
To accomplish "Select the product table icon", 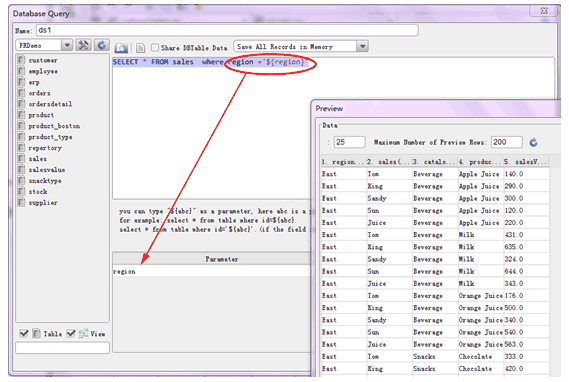I will [x=21, y=115].
